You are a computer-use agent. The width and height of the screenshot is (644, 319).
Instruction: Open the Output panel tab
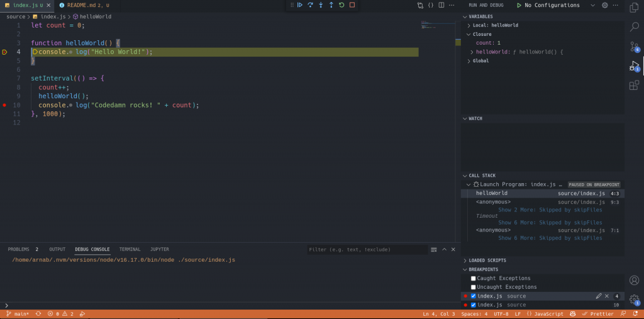click(57, 249)
